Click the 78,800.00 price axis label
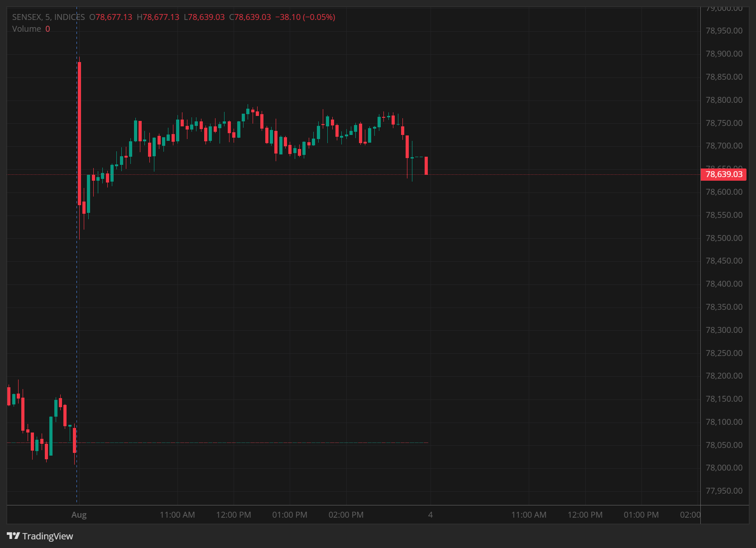This screenshot has width=756, height=548. click(x=724, y=100)
